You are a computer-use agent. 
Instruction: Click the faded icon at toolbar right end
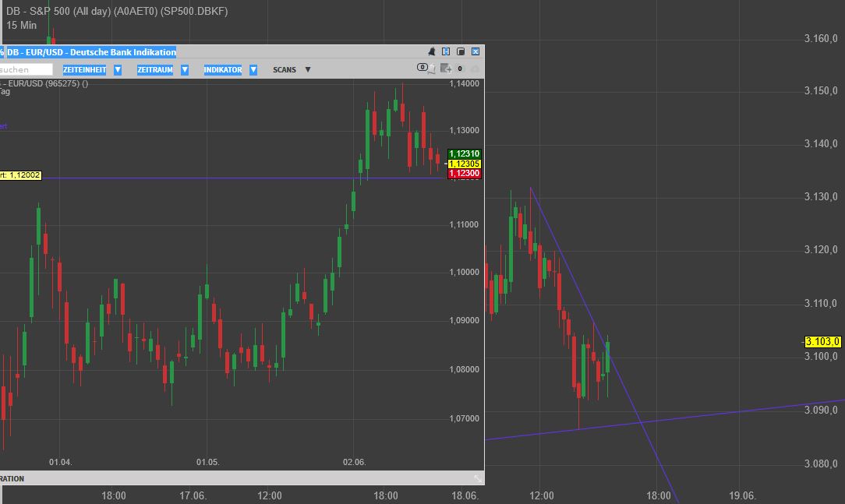tap(475, 69)
